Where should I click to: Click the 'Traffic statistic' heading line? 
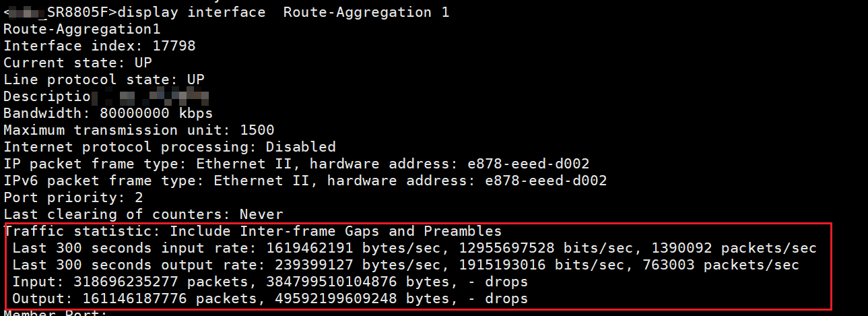coord(253,231)
